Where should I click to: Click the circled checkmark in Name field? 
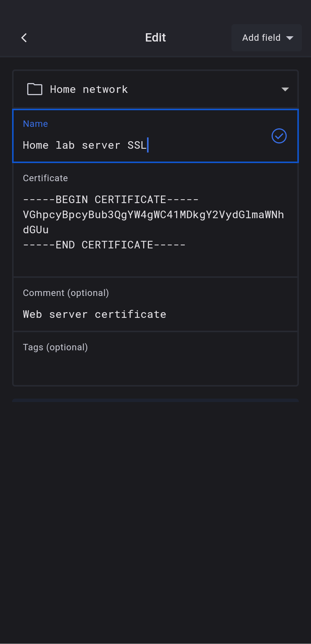click(x=279, y=136)
